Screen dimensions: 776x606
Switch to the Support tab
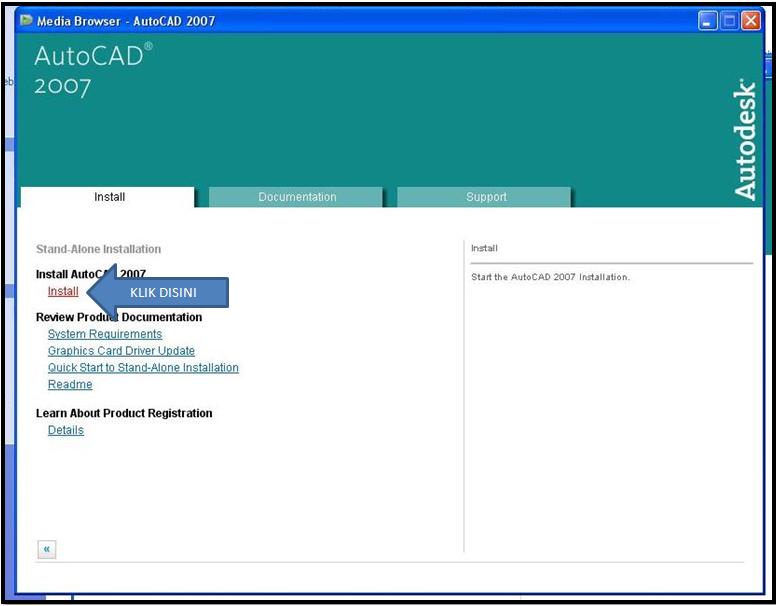pyautogui.click(x=484, y=197)
